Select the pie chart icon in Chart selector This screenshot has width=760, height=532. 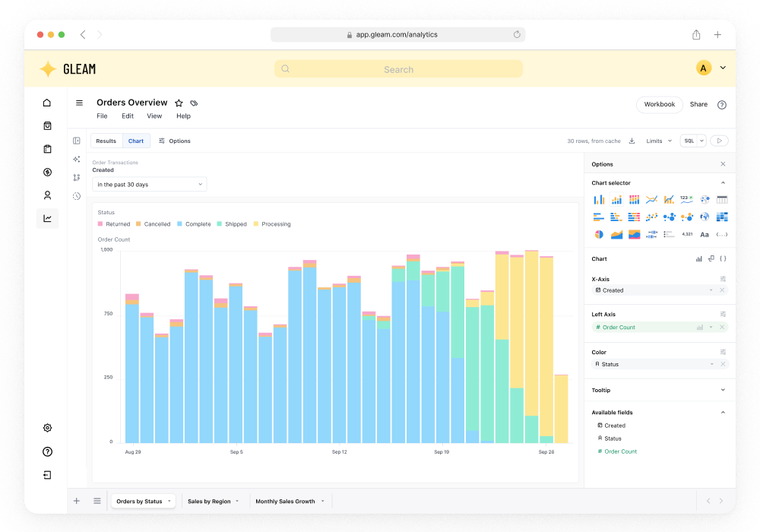(x=599, y=235)
